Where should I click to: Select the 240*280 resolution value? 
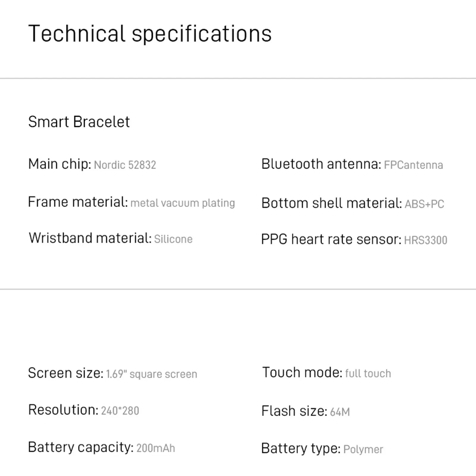tap(120, 411)
